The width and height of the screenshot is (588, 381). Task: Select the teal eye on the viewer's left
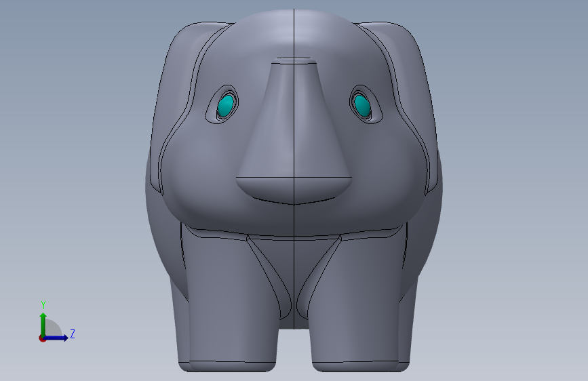[226, 106]
